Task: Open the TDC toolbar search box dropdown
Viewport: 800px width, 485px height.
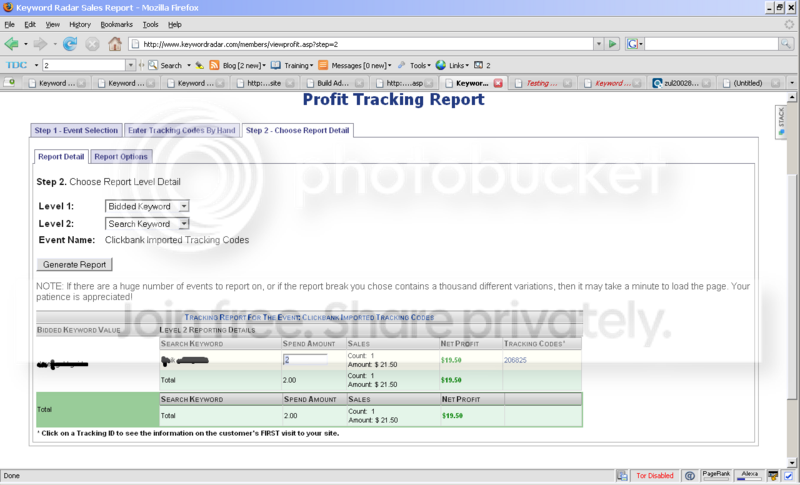Action: [x=130, y=65]
